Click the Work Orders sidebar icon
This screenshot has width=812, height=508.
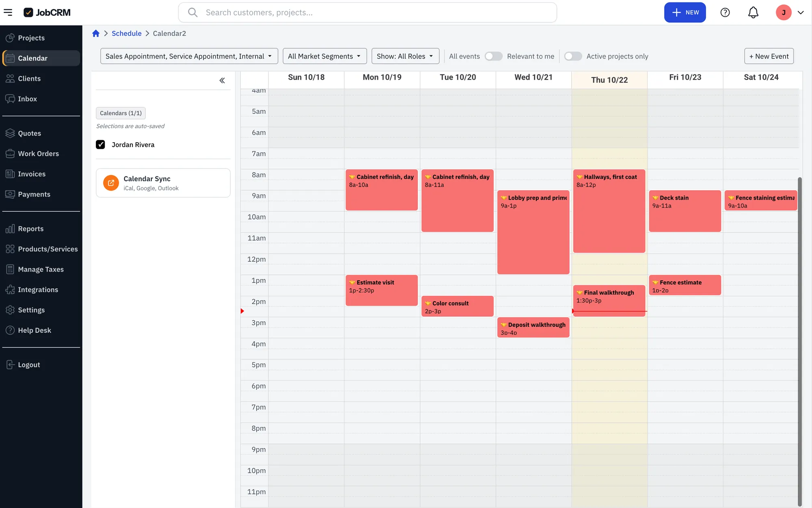[x=10, y=154]
